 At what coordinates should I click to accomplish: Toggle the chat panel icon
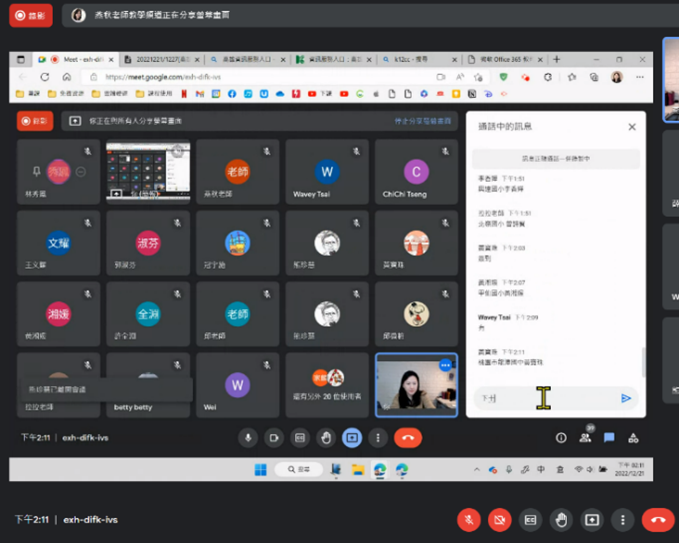pos(609,438)
